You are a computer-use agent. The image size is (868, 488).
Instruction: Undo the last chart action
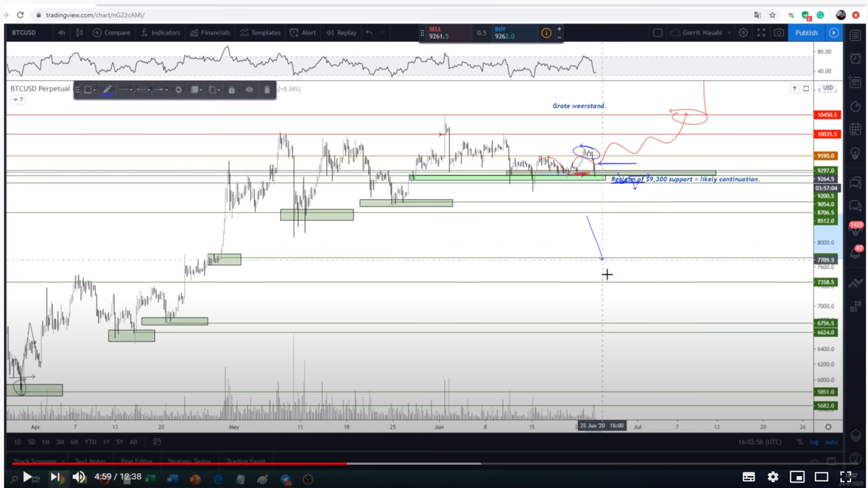pos(369,33)
